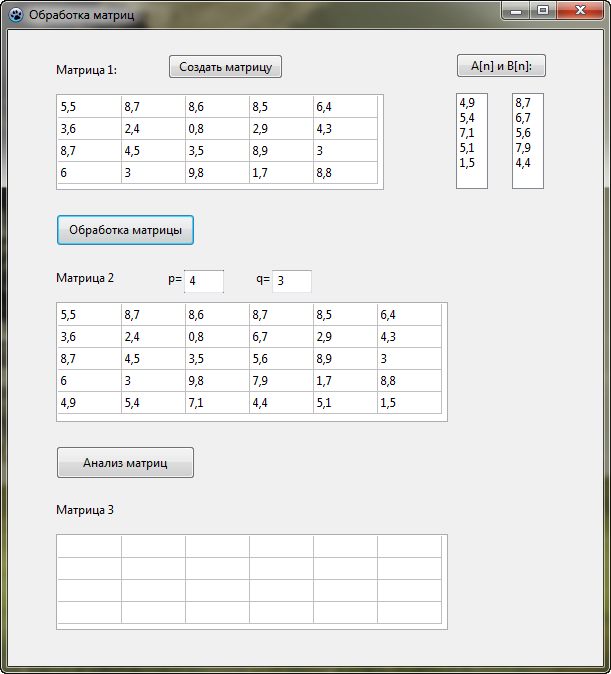Screen dimensions: 611x674
Task: Click cell 3,5 in Матрица 1 grid
Action: (218, 150)
